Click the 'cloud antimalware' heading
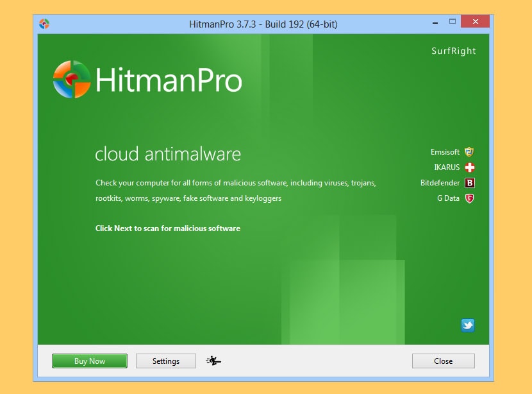This screenshot has height=394, width=532. (168, 154)
